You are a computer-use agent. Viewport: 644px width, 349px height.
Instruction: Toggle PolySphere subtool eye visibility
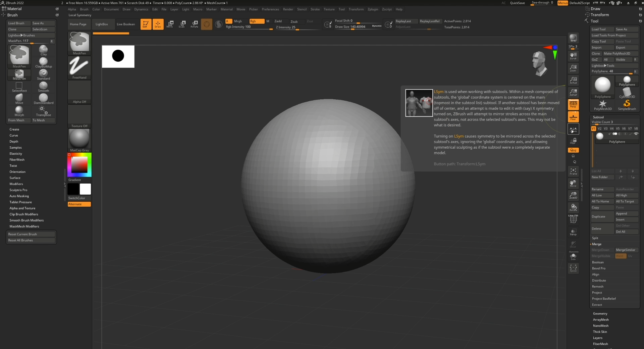pyautogui.click(x=636, y=134)
